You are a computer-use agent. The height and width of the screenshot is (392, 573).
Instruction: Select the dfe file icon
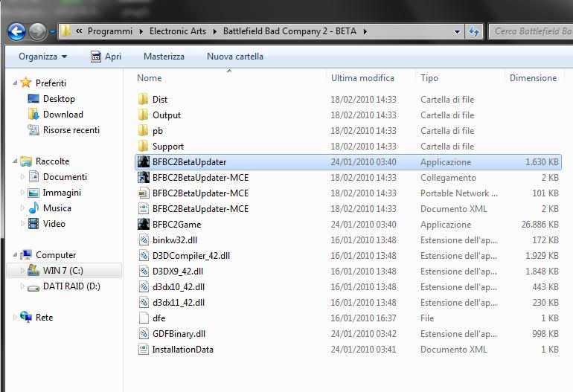143,318
